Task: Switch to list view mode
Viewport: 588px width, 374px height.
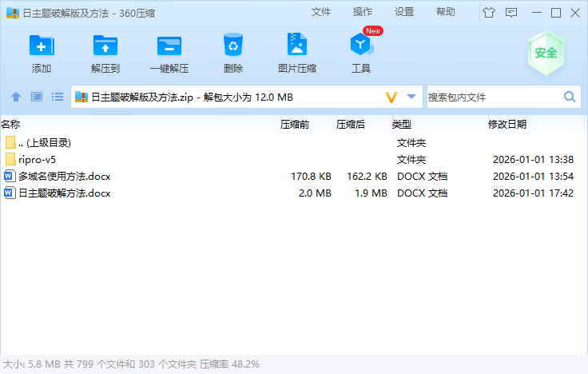Action: click(58, 97)
